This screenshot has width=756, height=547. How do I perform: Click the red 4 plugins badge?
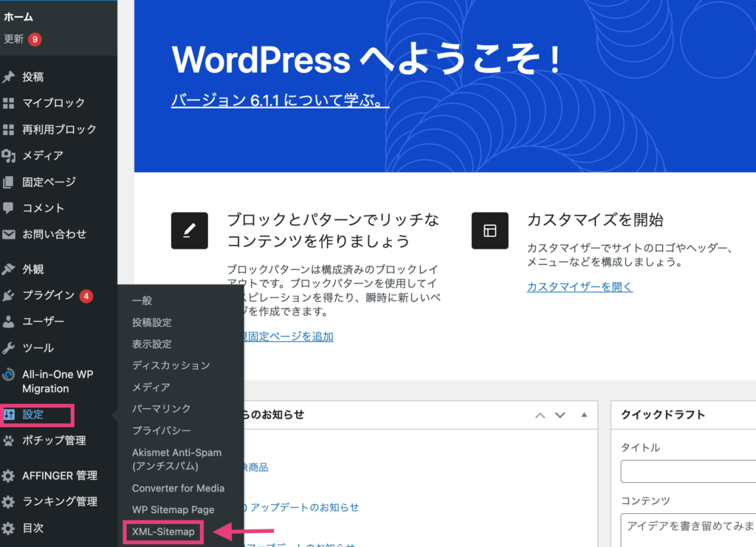(86, 296)
